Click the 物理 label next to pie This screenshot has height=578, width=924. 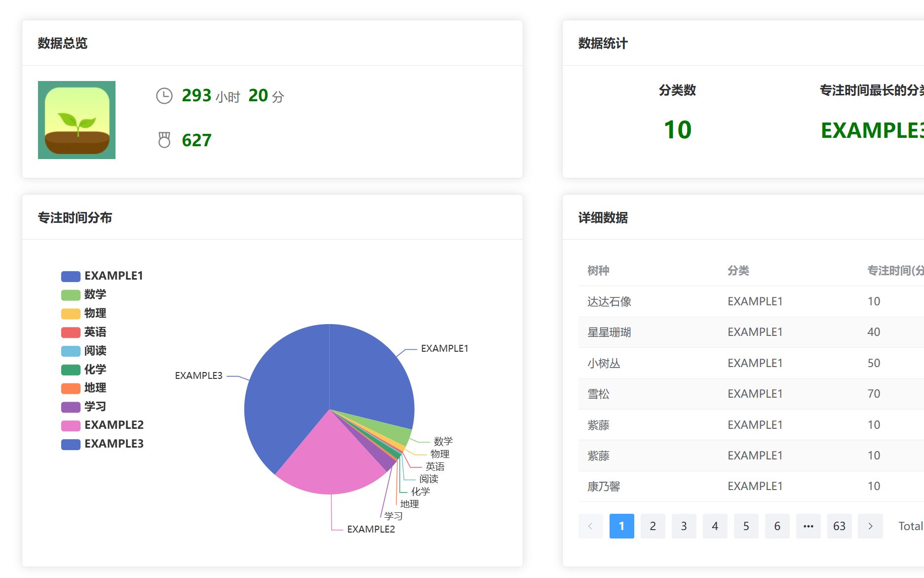(x=440, y=454)
